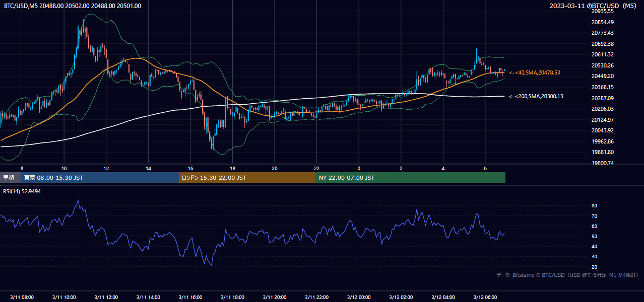Click hour tick 12 under the price chart

point(106,168)
